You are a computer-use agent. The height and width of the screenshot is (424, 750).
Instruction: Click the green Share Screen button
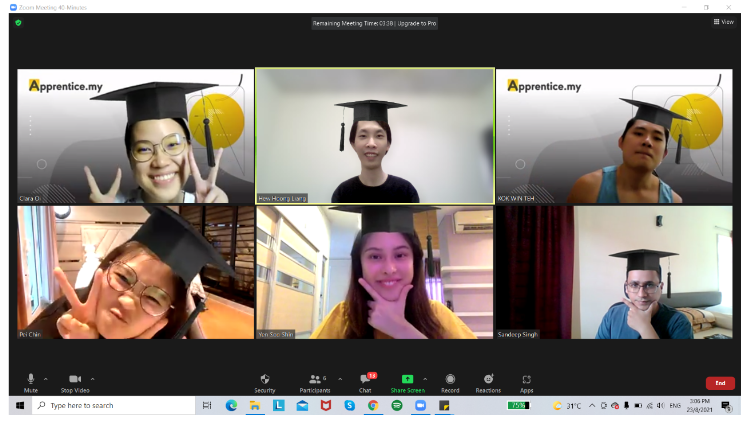(x=407, y=381)
